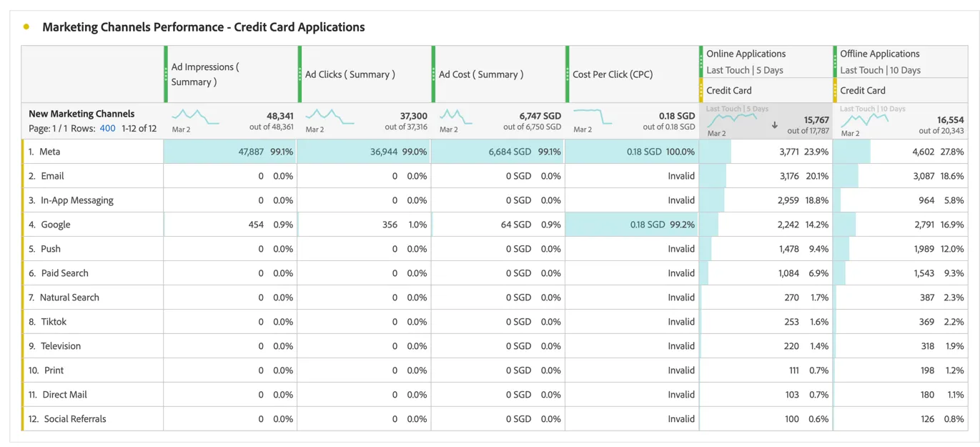
Task: Change the rows-per-page value 400
Action: [x=107, y=129]
